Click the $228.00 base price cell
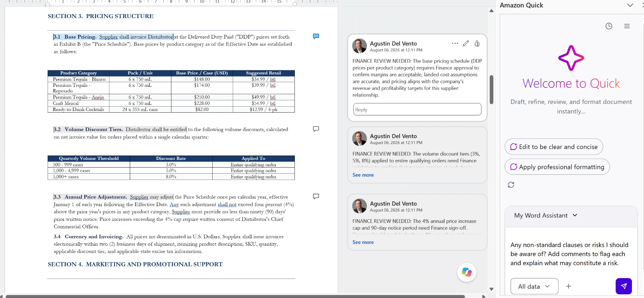Image resolution: width=644 pixels, height=298 pixels. (202, 103)
